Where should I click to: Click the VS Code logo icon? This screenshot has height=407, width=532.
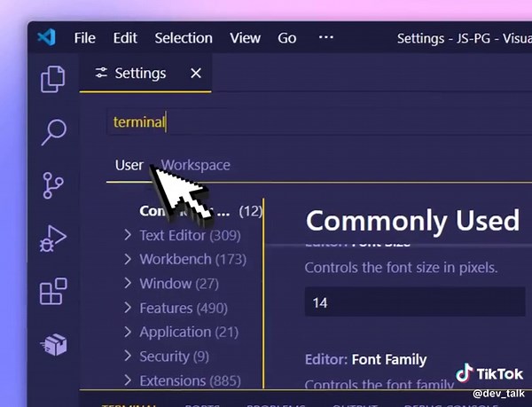pos(46,37)
